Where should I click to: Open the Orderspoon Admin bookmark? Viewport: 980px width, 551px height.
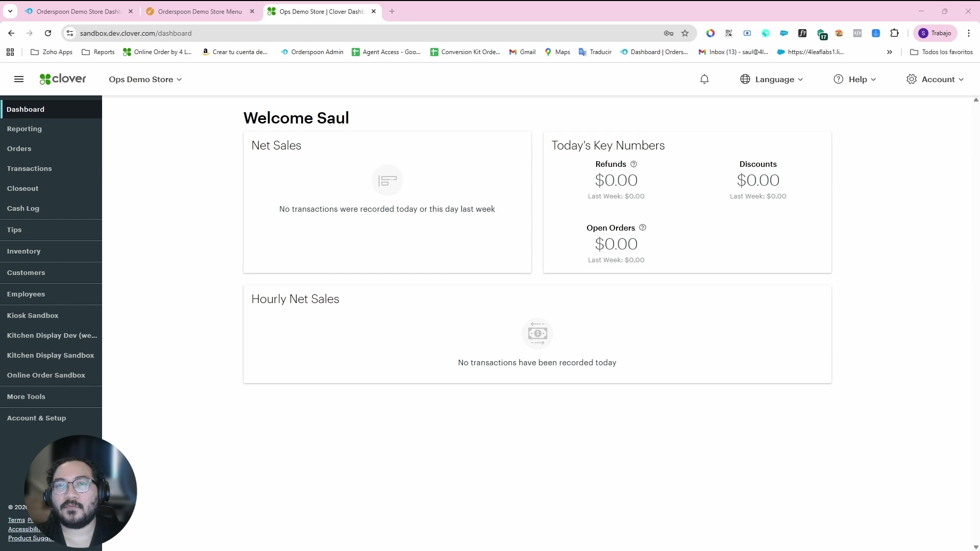click(312, 52)
